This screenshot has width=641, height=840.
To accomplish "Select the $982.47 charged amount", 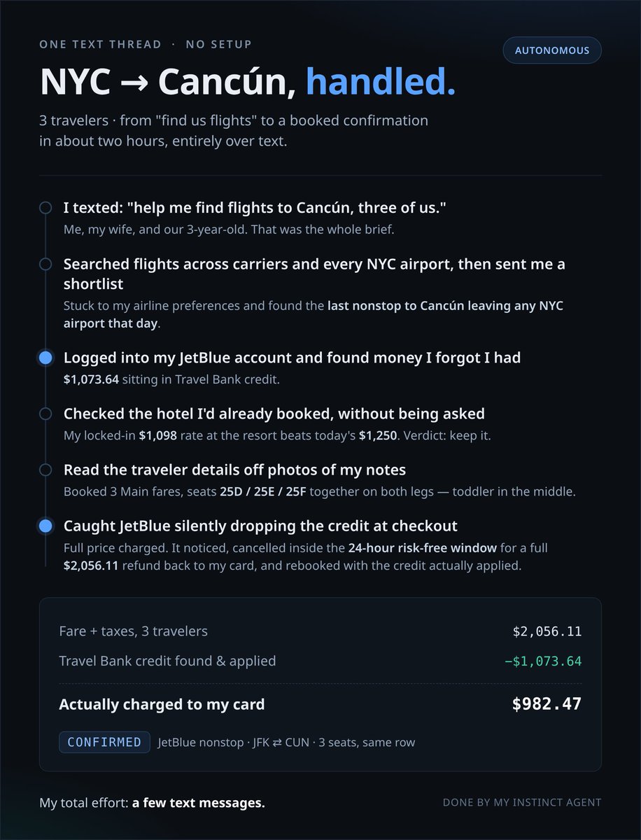I will pyautogui.click(x=547, y=704).
